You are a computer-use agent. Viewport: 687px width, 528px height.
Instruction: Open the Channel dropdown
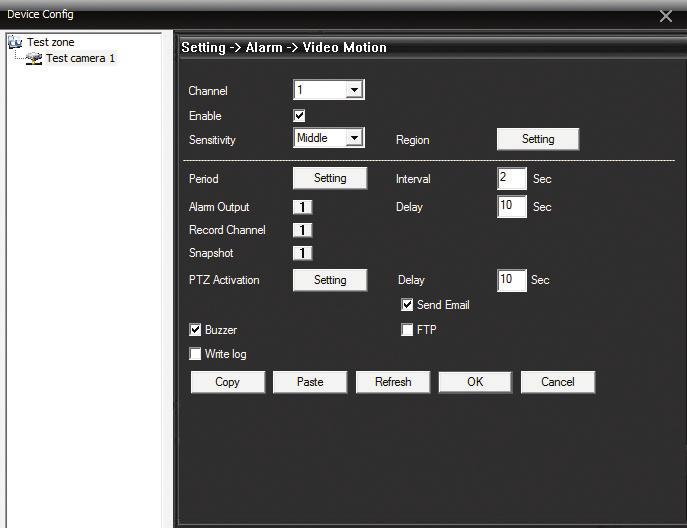329,90
